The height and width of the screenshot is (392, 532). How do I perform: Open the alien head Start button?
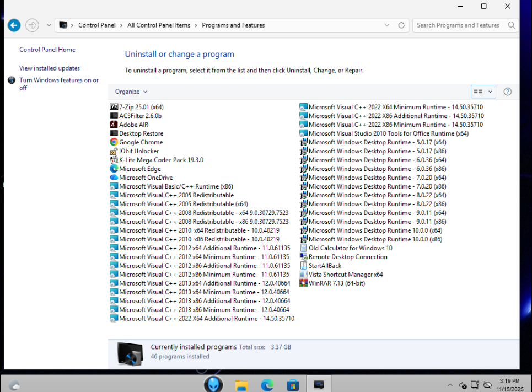click(213, 384)
